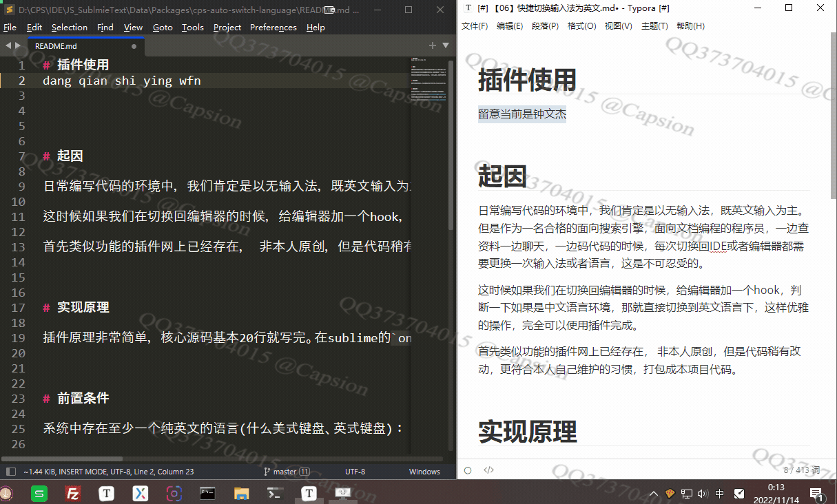Toggle Typora source code mode icon

(x=488, y=470)
